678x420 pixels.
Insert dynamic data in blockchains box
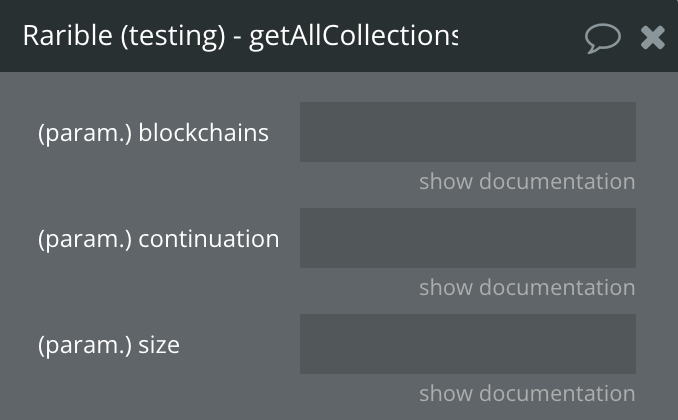pos(468,132)
